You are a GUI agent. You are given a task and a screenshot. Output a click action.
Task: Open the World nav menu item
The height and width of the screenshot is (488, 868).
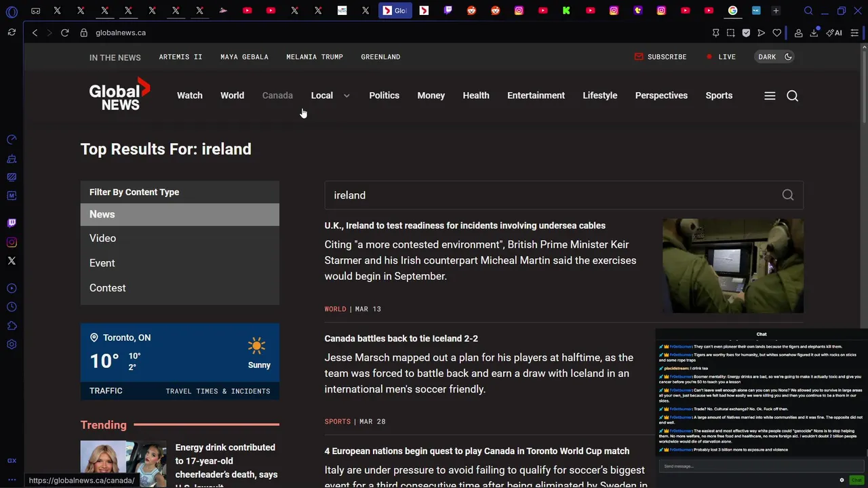(x=232, y=96)
